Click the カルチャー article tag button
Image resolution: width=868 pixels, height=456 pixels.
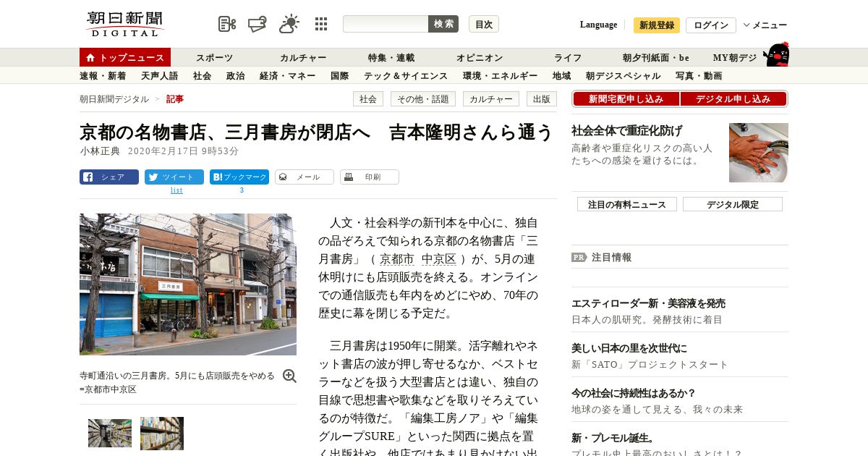(x=491, y=99)
